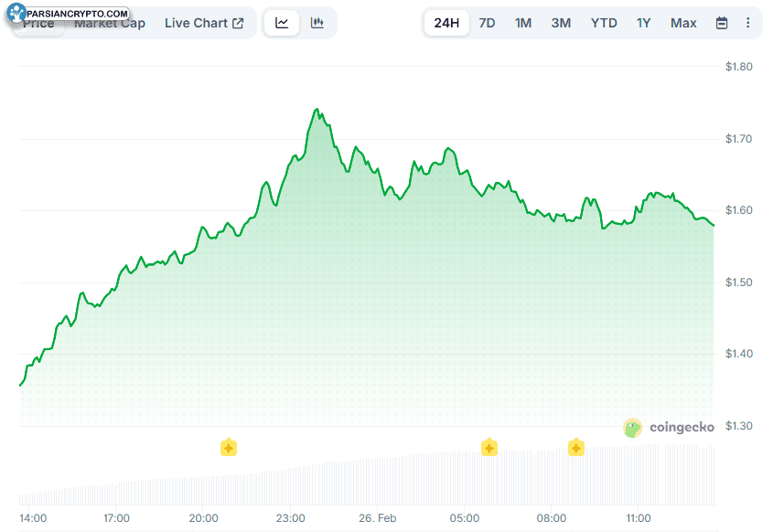Switch to candlestick chart view
This screenshot has height=532, width=773.
pyautogui.click(x=317, y=23)
